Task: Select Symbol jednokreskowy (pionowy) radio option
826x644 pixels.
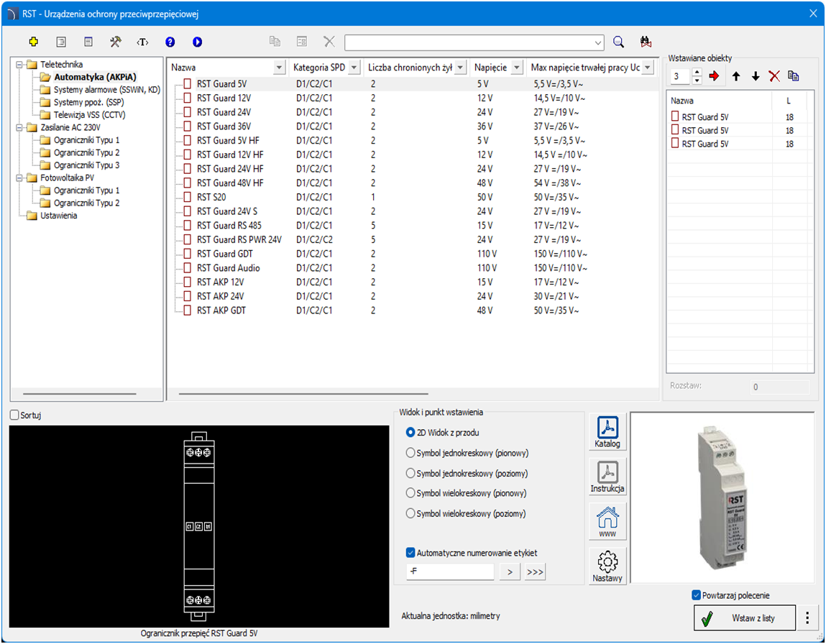Action: [410, 453]
